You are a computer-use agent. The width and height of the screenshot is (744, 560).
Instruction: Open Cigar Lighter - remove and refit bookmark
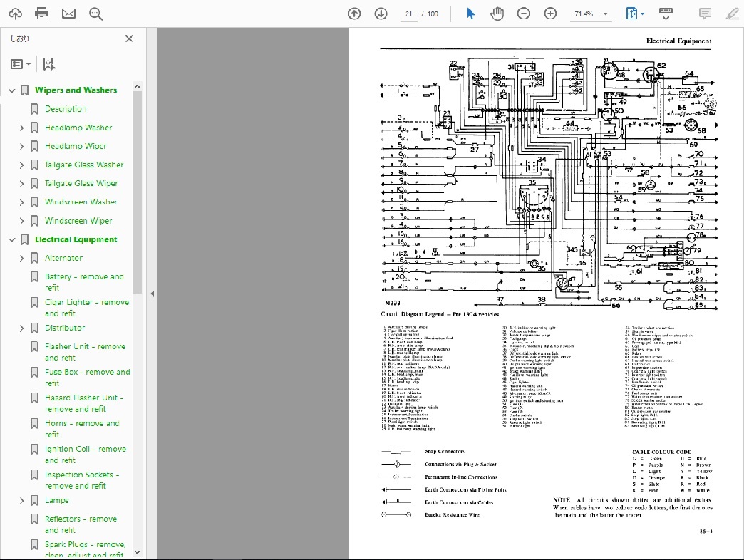click(x=87, y=308)
